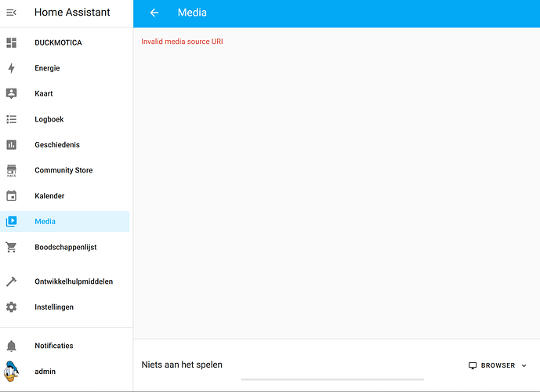Viewport: 540px width, 392px height.
Task: Expand the BROWSER player dropdown chevron
Action: point(524,365)
